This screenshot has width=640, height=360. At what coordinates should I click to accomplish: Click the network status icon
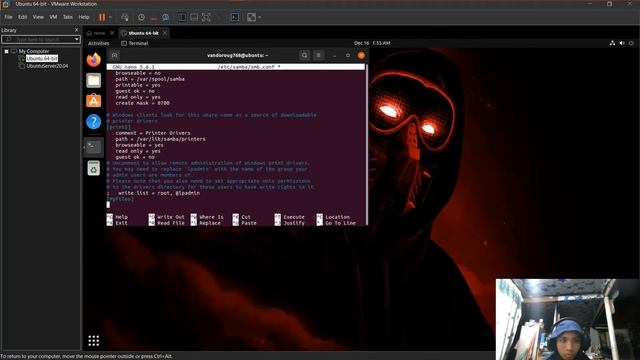click(x=612, y=43)
